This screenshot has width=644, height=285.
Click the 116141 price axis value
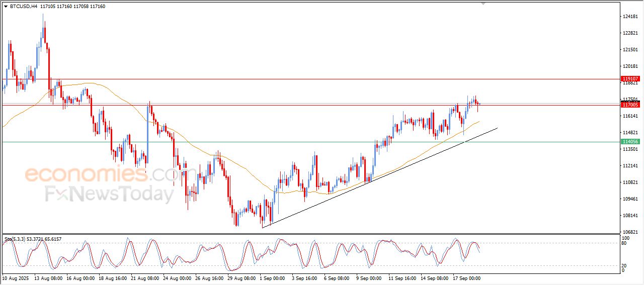631,116
